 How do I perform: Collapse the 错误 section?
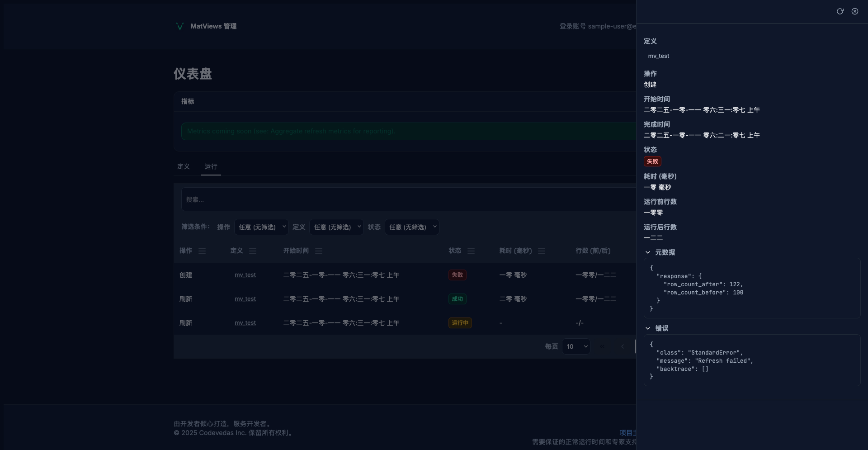tap(648, 328)
